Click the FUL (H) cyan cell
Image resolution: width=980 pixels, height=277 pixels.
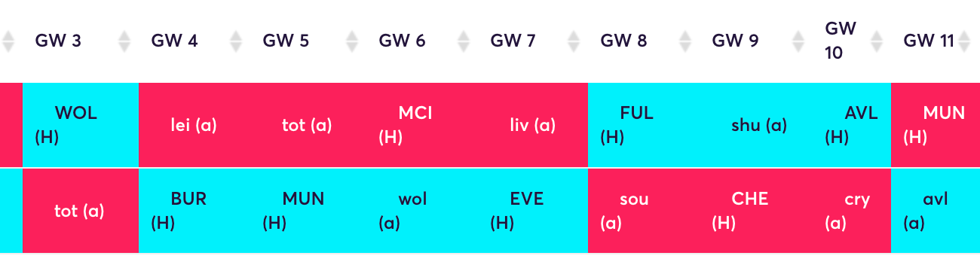pyautogui.click(x=644, y=125)
